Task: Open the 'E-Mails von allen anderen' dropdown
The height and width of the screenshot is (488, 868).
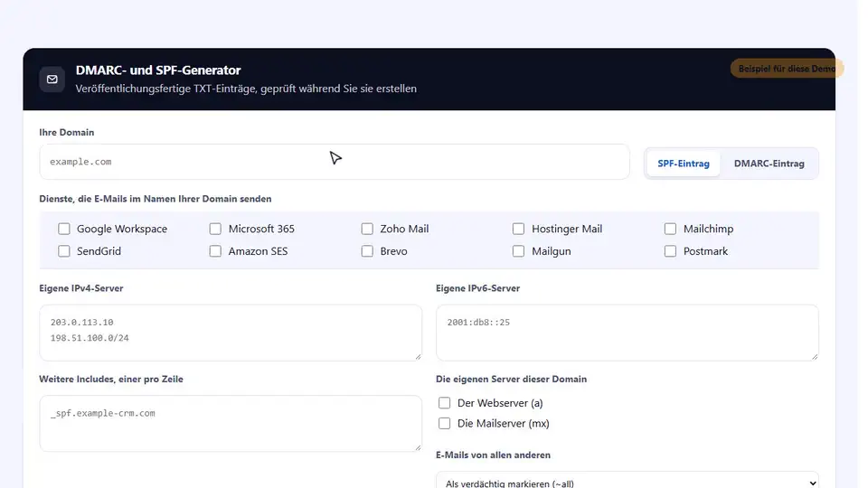Action: pyautogui.click(x=627, y=480)
